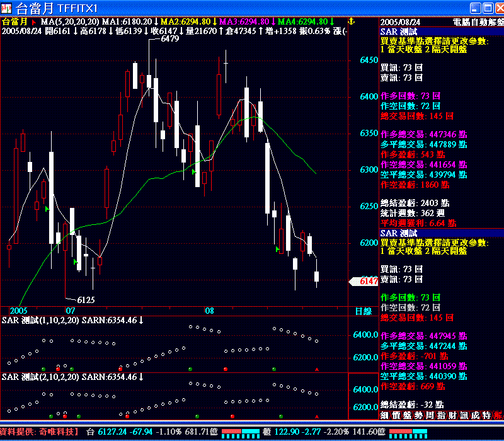Click the gauge after 141.60億 in status bar
The width and height of the screenshot is (504, 441).
coord(408,433)
